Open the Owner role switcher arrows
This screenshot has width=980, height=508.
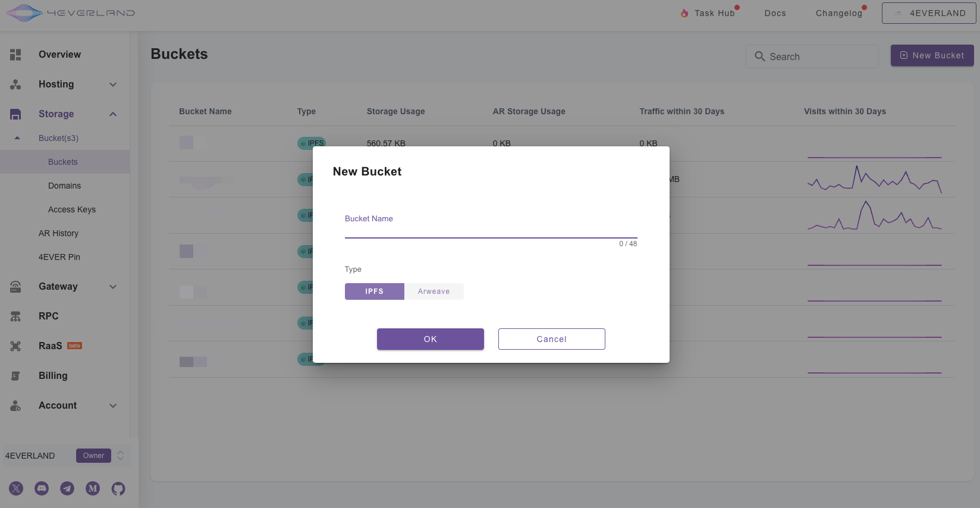pyautogui.click(x=121, y=456)
